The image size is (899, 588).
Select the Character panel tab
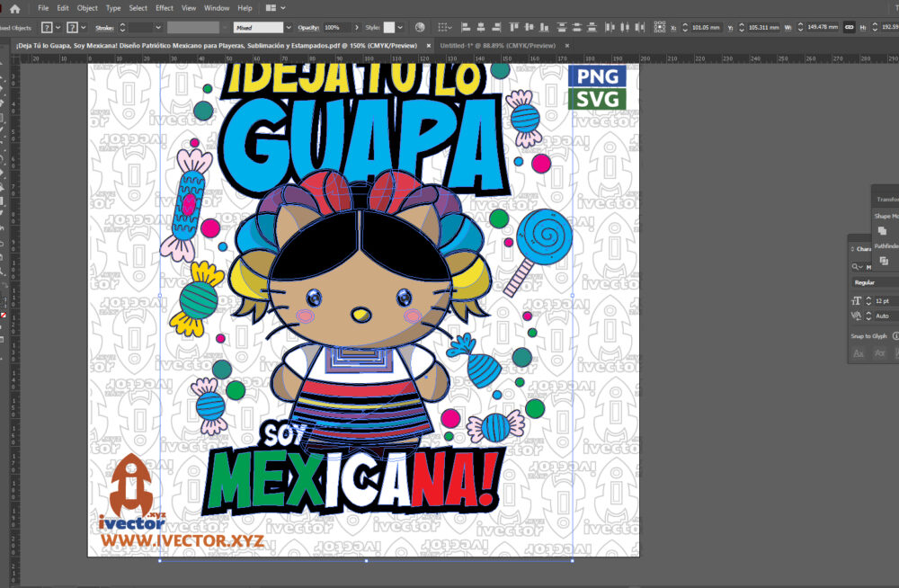(863, 249)
